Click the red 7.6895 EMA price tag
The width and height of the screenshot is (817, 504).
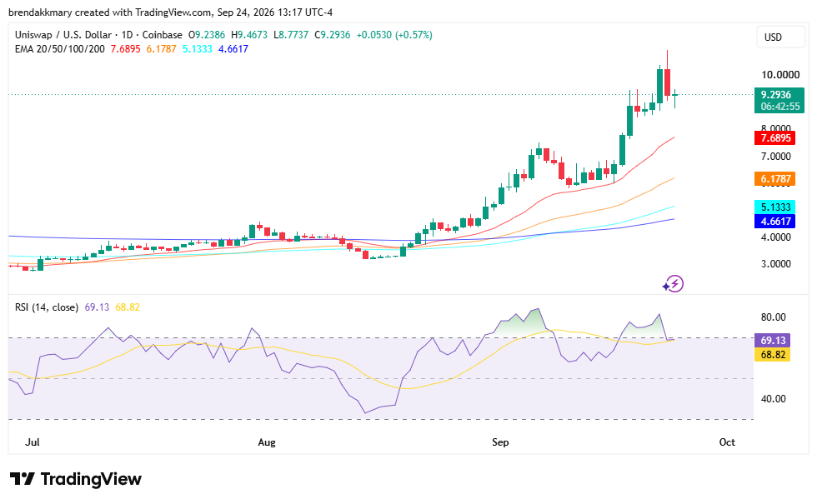click(x=774, y=138)
